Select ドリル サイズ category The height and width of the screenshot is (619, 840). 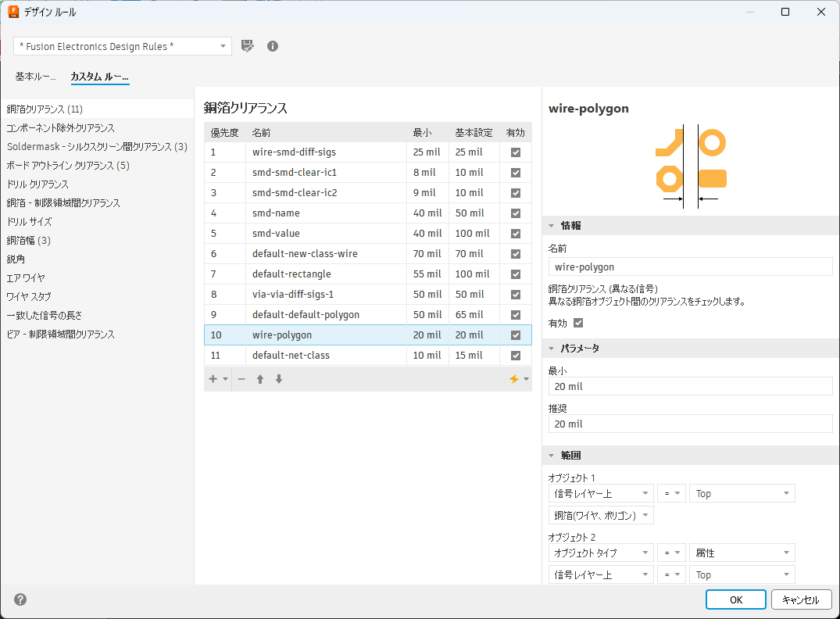pos(97,221)
